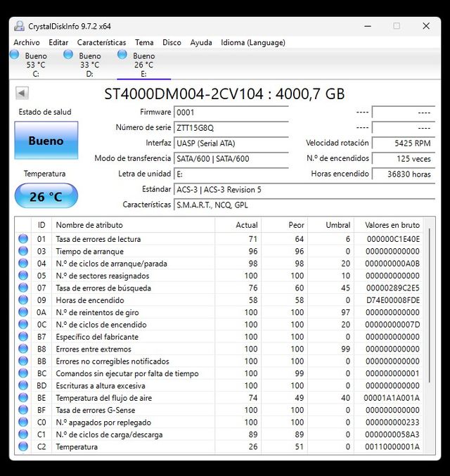
Task: Click the rotation speed field 5425 RPM
Action: 404,143
